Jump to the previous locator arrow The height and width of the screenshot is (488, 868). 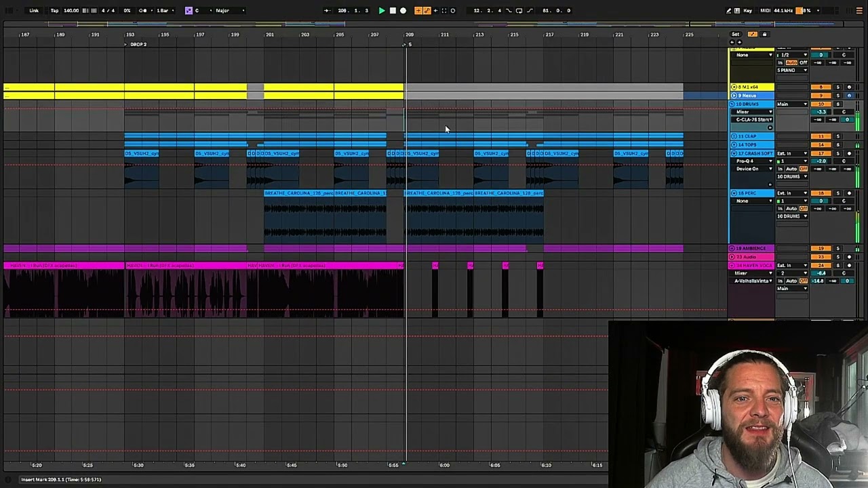coord(732,42)
